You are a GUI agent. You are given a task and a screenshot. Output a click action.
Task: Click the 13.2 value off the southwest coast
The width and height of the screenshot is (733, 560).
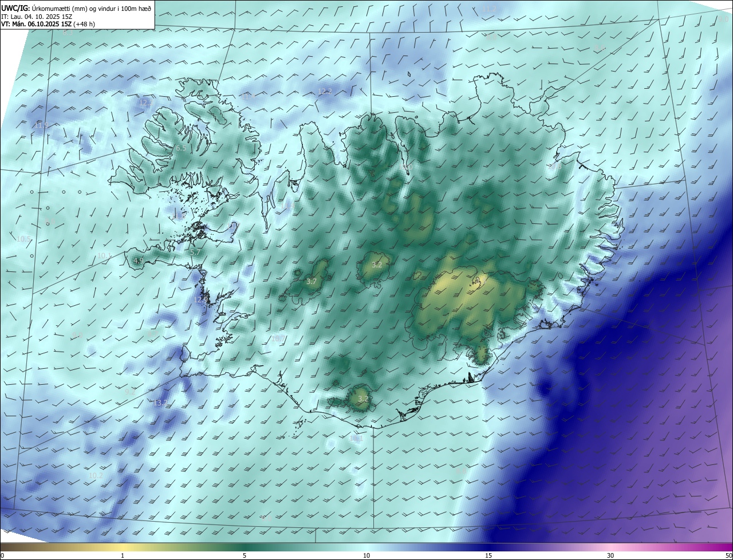[x=160, y=403]
